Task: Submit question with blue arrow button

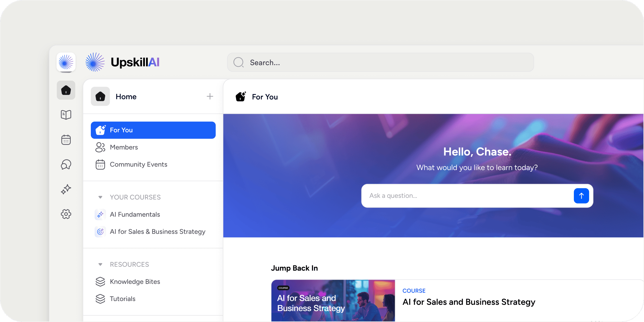Action: [x=581, y=196]
